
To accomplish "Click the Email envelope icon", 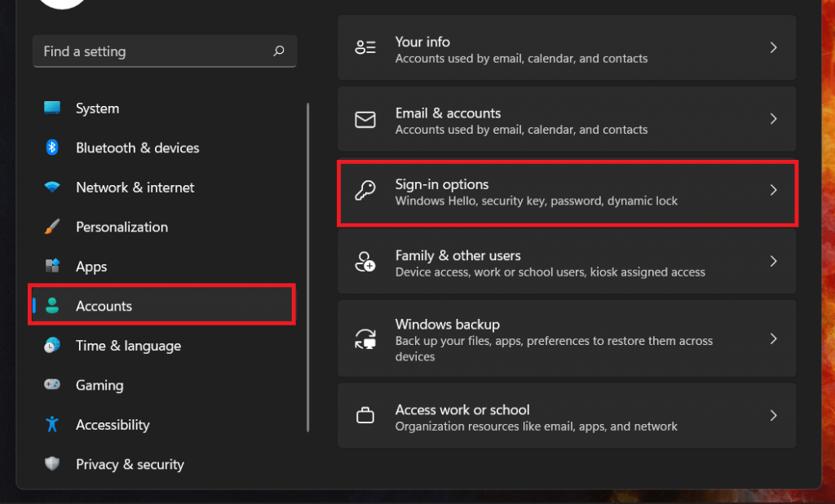I will 365,119.
